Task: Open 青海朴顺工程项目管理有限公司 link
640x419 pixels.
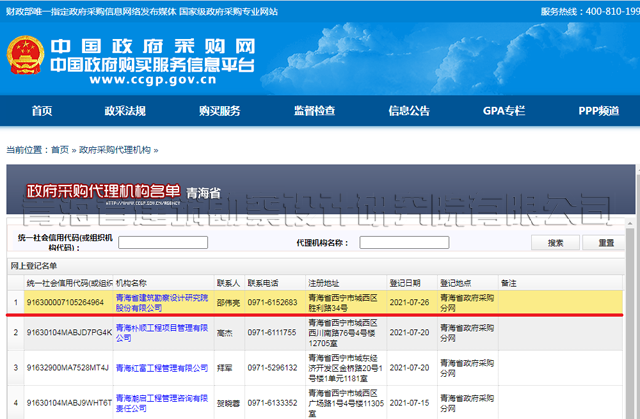Action: click(161, 332)
